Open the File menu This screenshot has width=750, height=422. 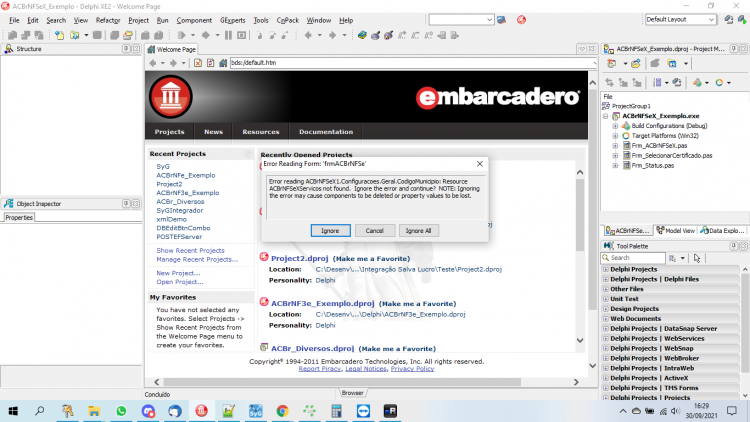pos(14,21)
